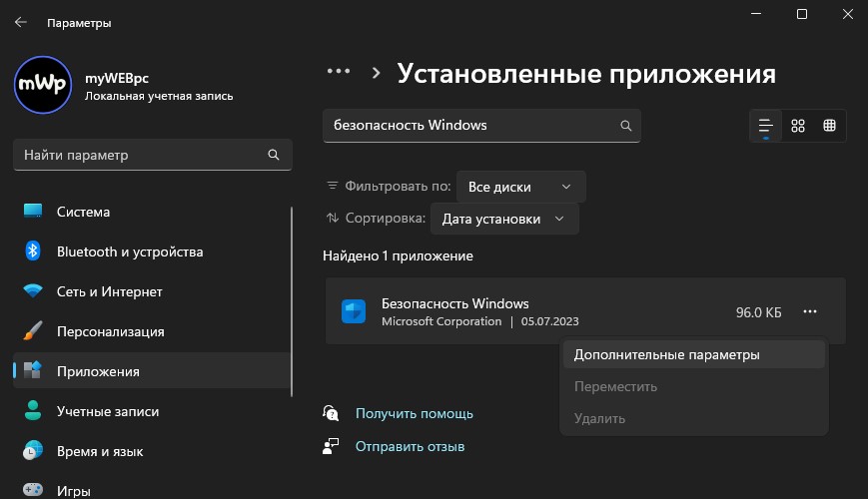Switch to table view layout
868x499 pixels.
pyautogui.click(x=829, y=126)
